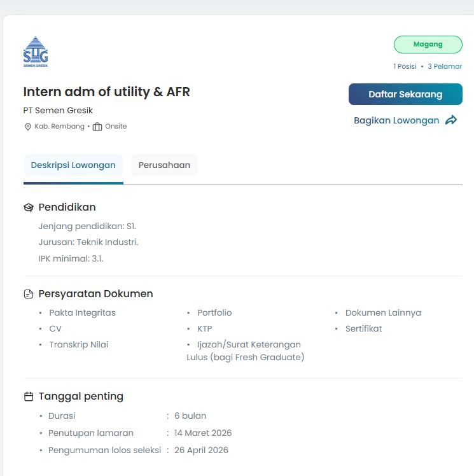This screenshot has width=474, height=476.
Task: Click the share arrow icon
Action: 451,120
